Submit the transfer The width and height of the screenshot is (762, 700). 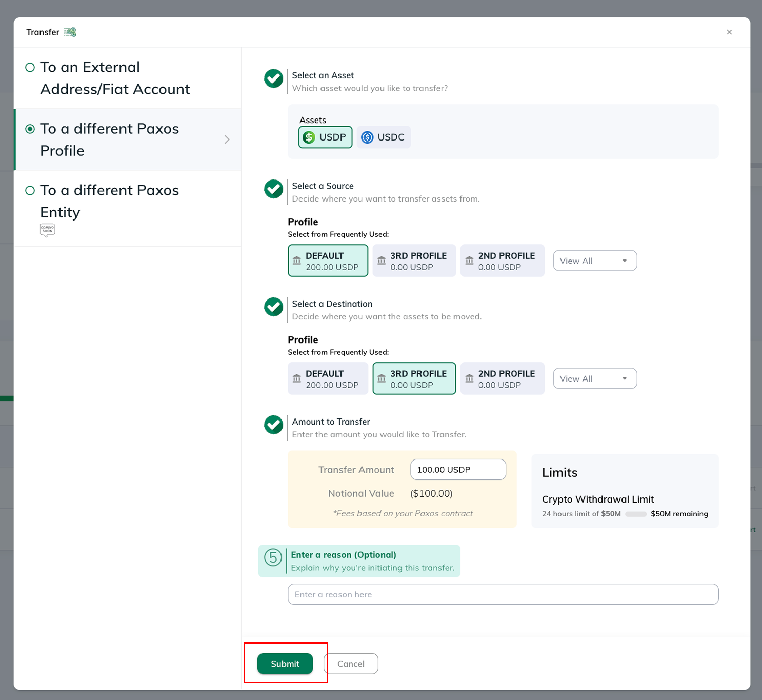pyautogui.click(x=285, y=664)
